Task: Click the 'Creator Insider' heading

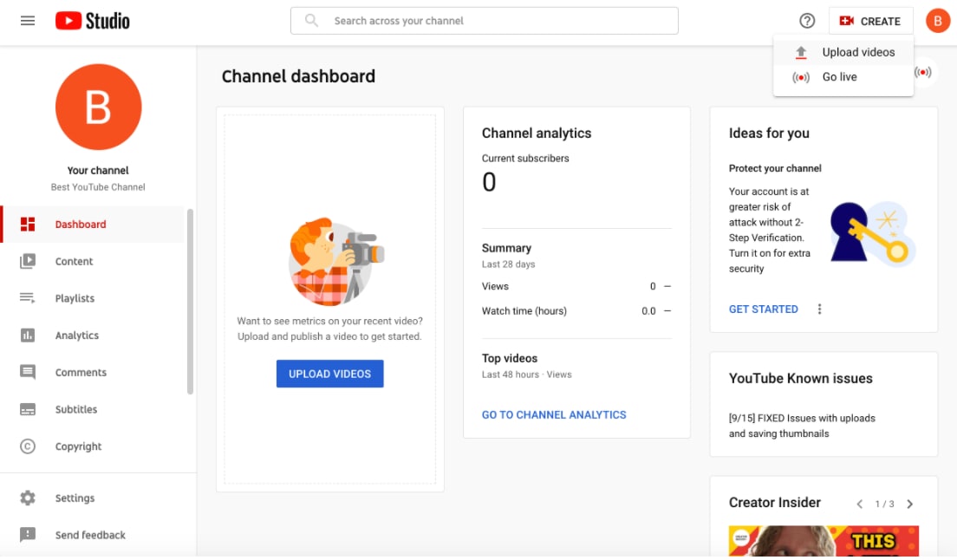Action: pyautogui.click(x=774, y=503)
